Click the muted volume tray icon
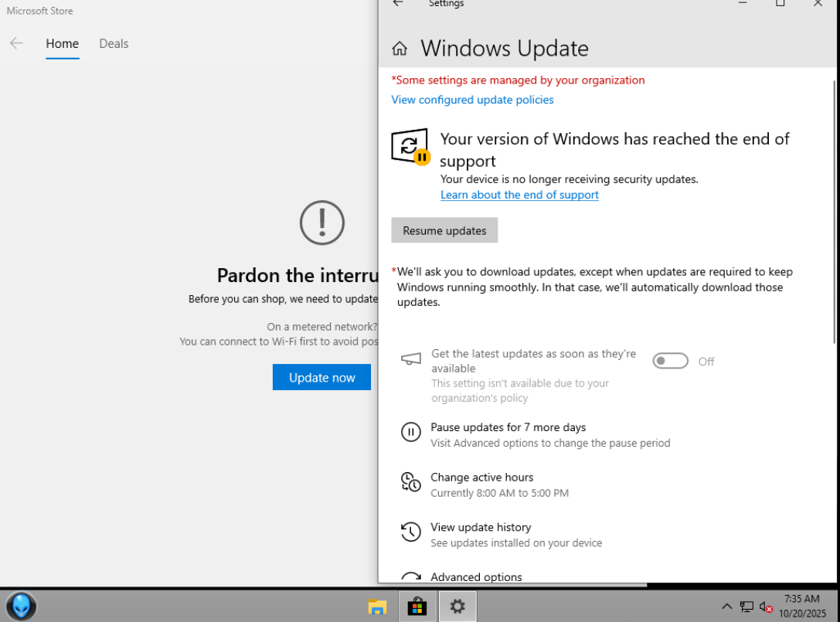Viewport: 840px width, 622px height. pyautogui.click(x=766, y=607)
